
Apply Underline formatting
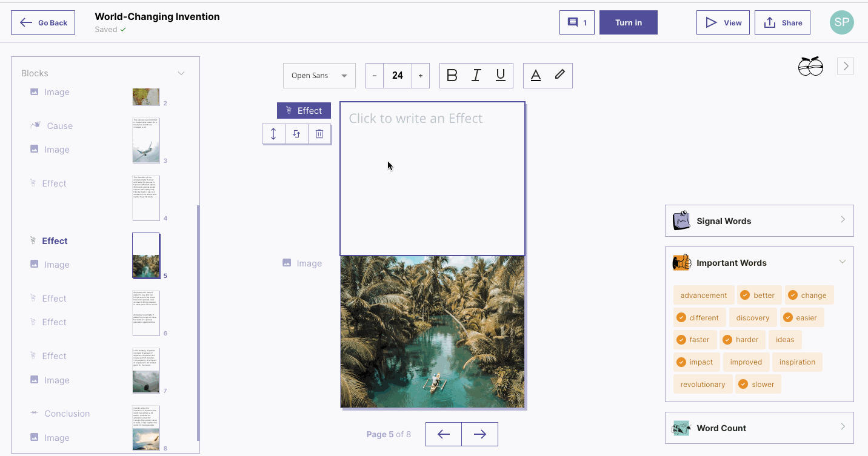tap(501, 76)
